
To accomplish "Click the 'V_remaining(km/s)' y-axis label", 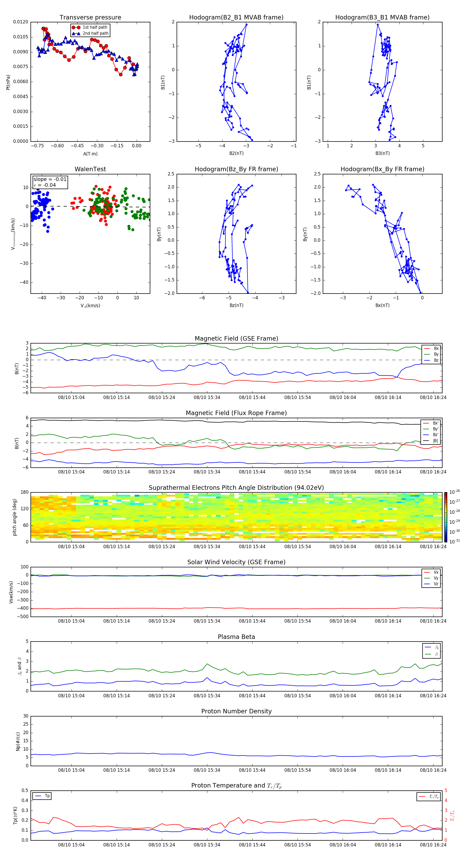I will 13,234.
